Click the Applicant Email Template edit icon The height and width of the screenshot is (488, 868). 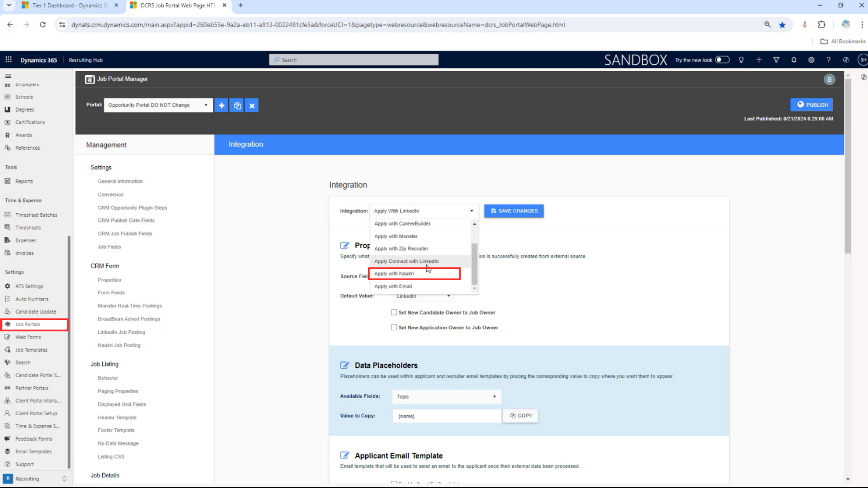point(344,455)
